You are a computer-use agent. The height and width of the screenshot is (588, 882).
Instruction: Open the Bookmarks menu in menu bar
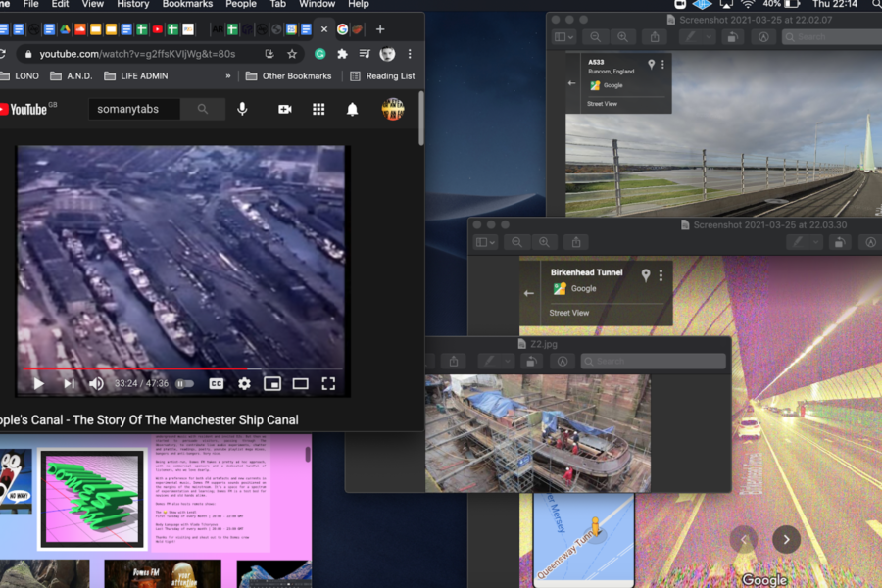(x=187, y=4)
